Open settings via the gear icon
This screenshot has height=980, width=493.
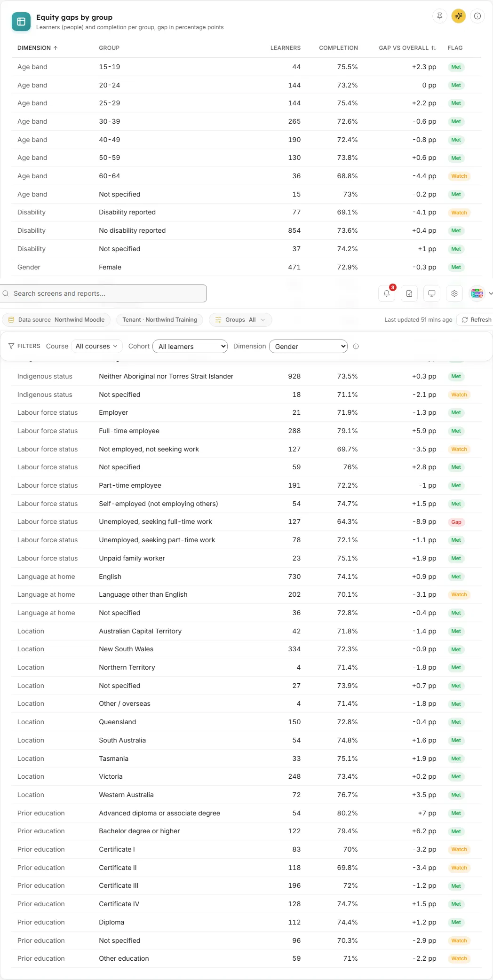pos(454,293)
